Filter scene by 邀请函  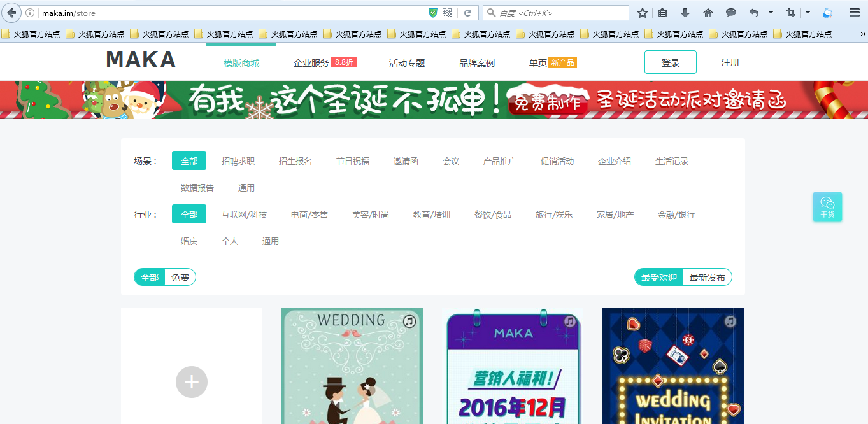[x=406, y=161]
